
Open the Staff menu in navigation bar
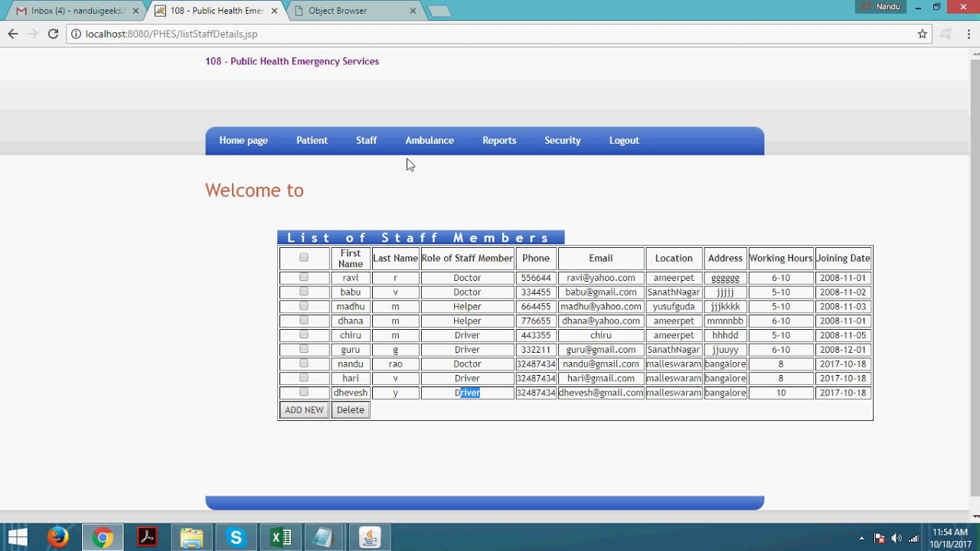click(366, 141)
